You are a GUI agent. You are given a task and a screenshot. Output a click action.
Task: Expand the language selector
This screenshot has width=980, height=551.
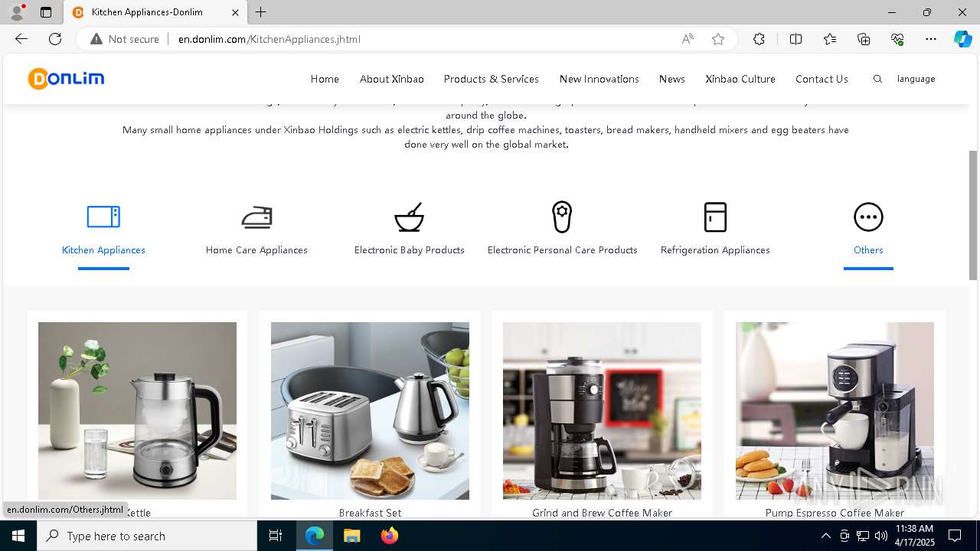click(916, 79)
